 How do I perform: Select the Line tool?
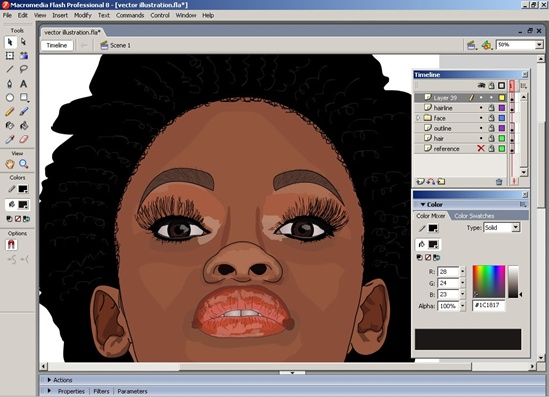(10, 69)
